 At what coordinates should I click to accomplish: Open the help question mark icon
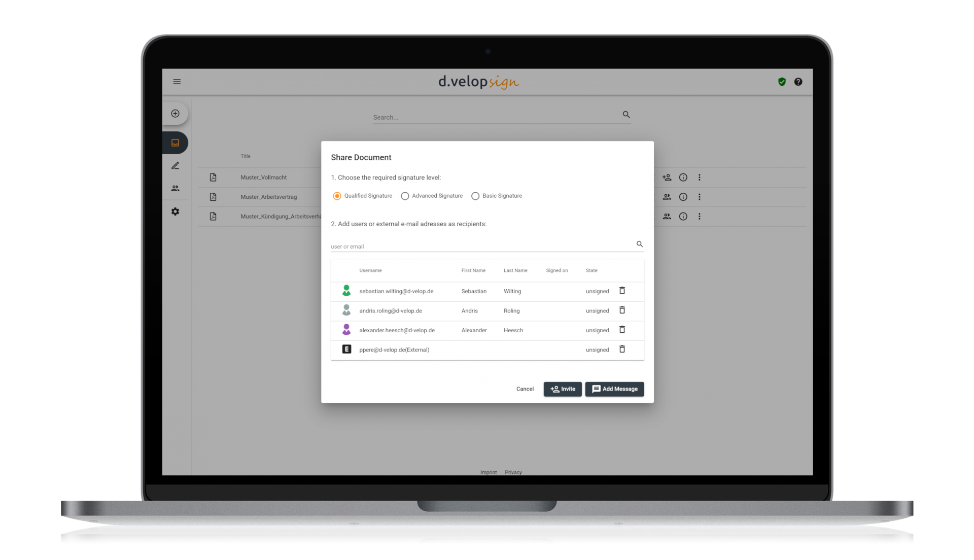798,82
